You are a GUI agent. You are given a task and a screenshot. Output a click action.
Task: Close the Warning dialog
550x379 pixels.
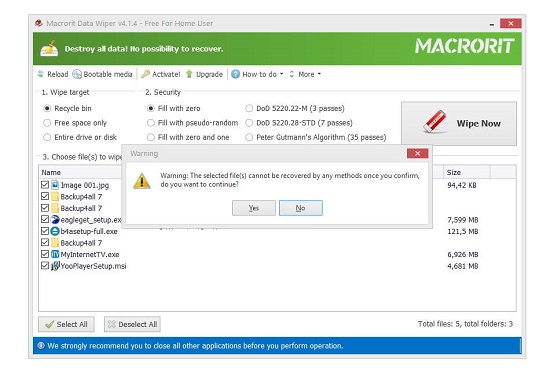(x=417, y=153)
